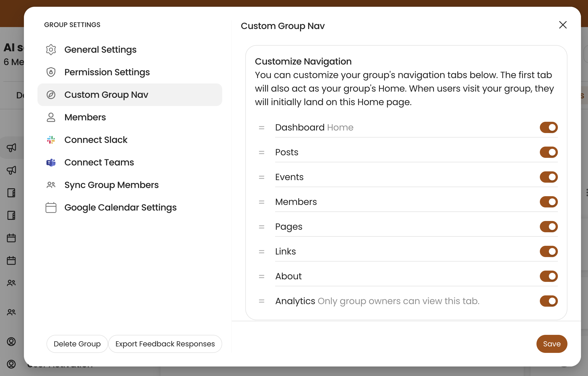This screenshot has width=588, height=376.
Task: Switch off the Analytics tab toggle
Action: tap(549, 301)
